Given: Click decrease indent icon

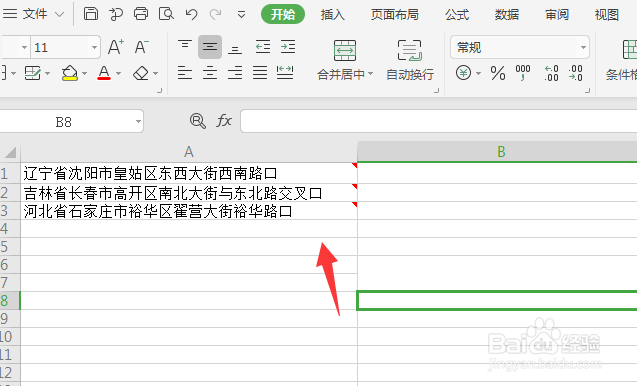Looking at the screenshot, I should (x=263, y=47).
